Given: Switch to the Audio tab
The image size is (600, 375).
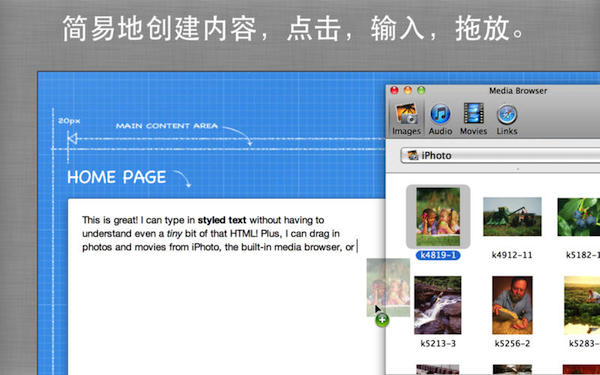Looking at the screenshot, I should click(440, 119).
